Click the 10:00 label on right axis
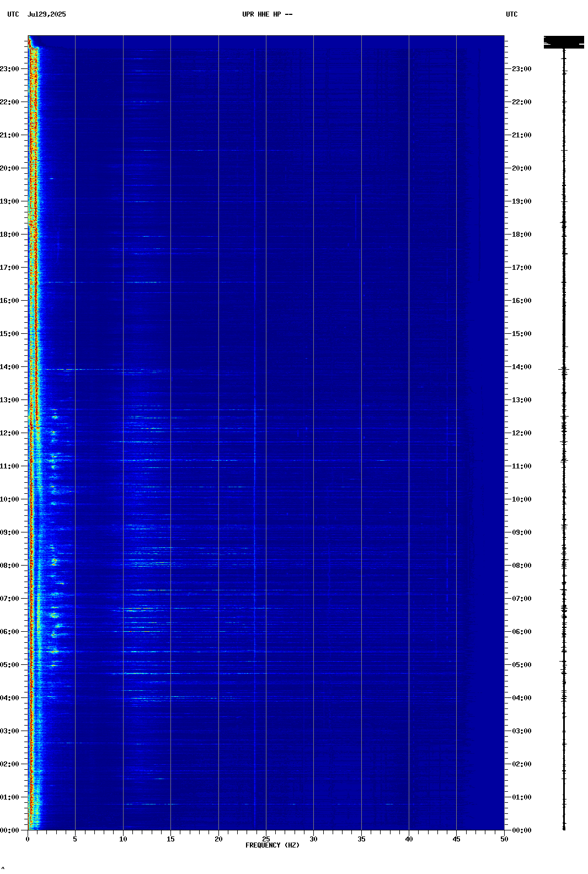 pos(522,499)
